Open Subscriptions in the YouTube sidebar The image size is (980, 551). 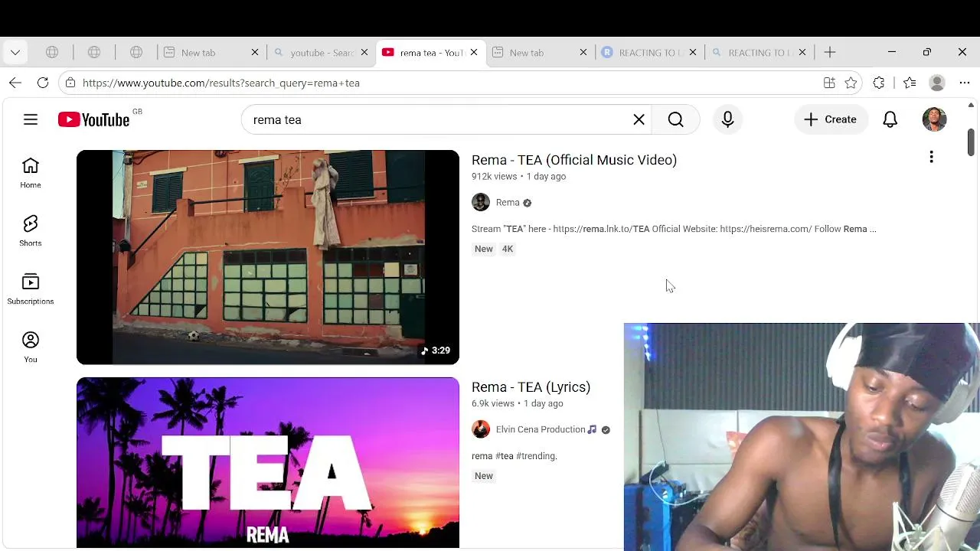pyautogui.click(x=31, y=289)
